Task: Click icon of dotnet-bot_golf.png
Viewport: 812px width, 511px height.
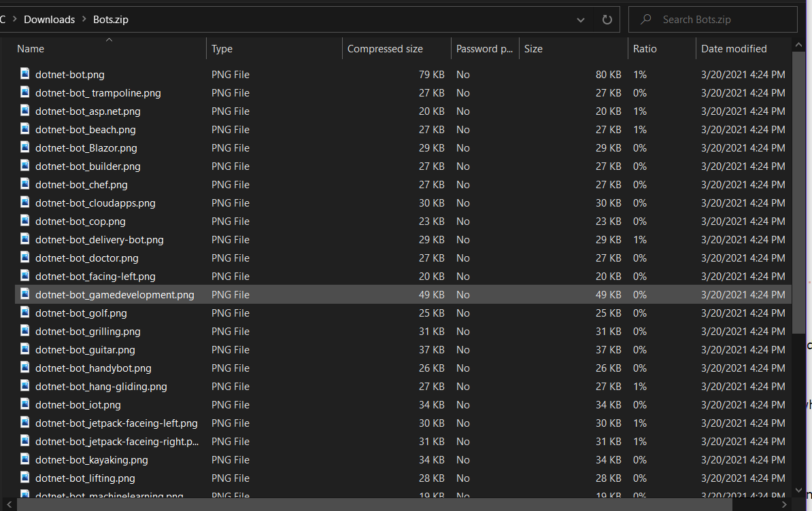Action: click(x=25, y=313)
